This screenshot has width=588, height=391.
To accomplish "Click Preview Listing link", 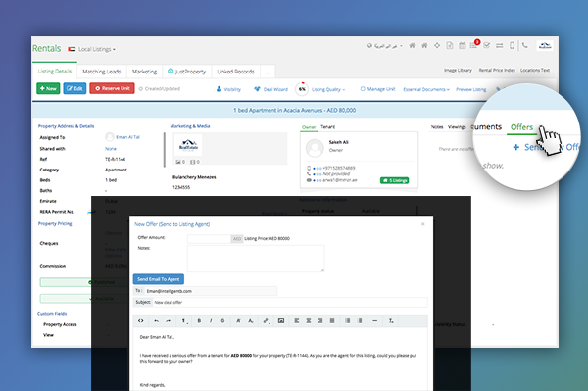I will coord(471,89).
